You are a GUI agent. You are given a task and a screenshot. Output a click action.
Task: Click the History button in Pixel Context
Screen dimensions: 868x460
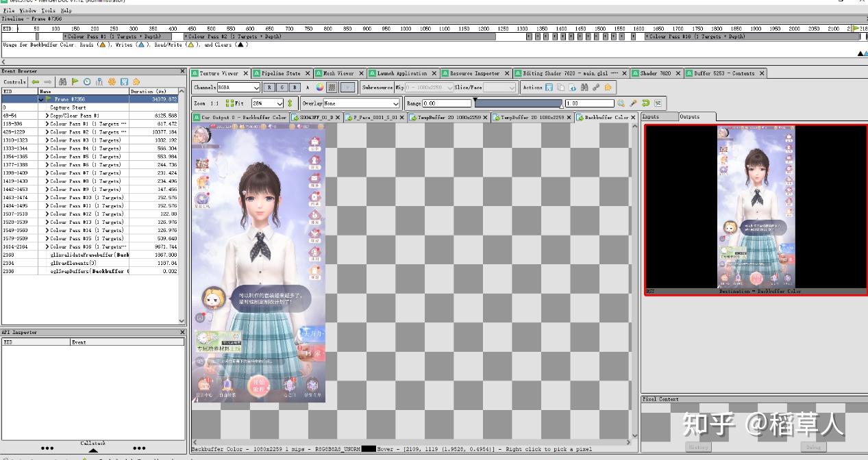coord(698,447)
